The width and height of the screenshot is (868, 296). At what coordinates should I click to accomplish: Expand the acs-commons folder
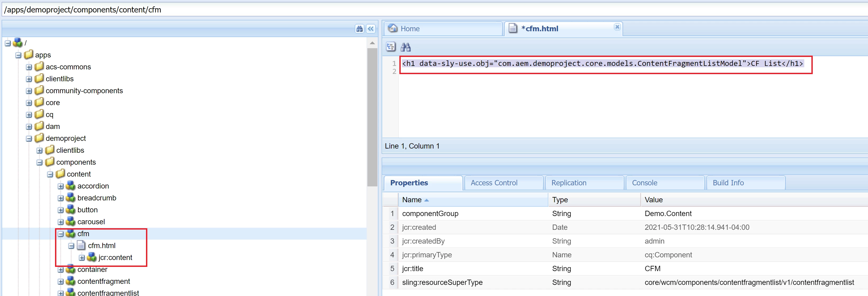pyautogui.click(x=29, y=67)
